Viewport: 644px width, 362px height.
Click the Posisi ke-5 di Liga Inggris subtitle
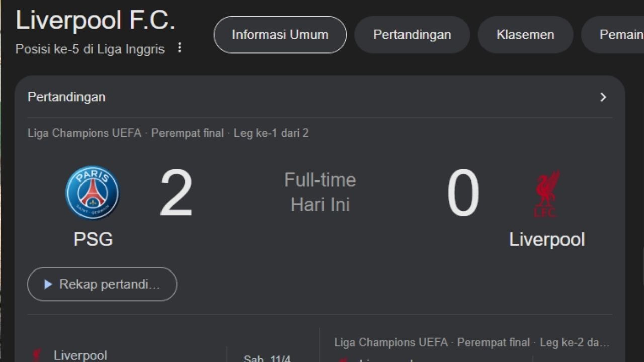pyautogui.click(x=90, y=49)
